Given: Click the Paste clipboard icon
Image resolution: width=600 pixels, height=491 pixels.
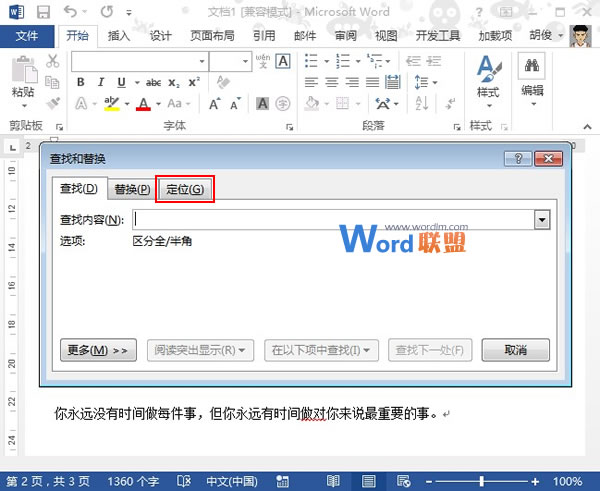Looking at the screenshot, I should click(25, 70).
